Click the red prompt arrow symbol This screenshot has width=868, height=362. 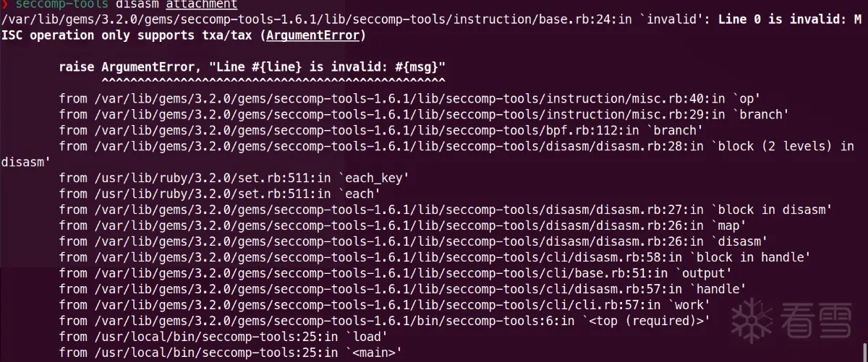click(x=5, y=4)
